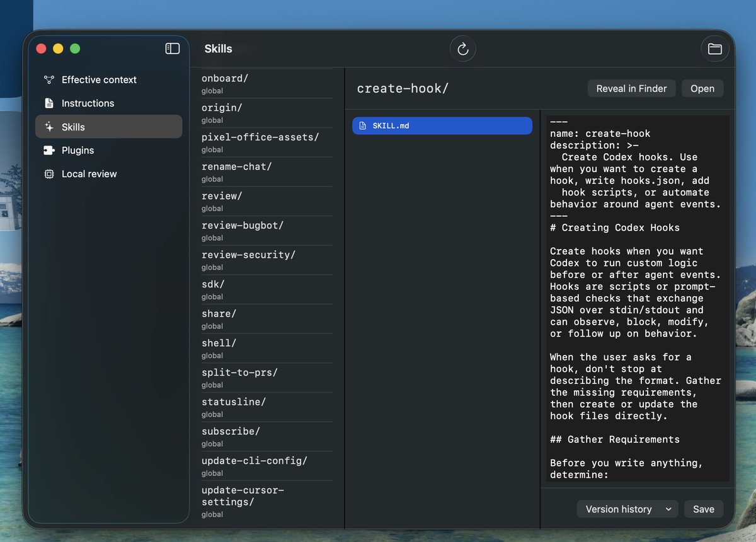Select the statusline/ skill
756x542 pixels.
pos(266,407)
